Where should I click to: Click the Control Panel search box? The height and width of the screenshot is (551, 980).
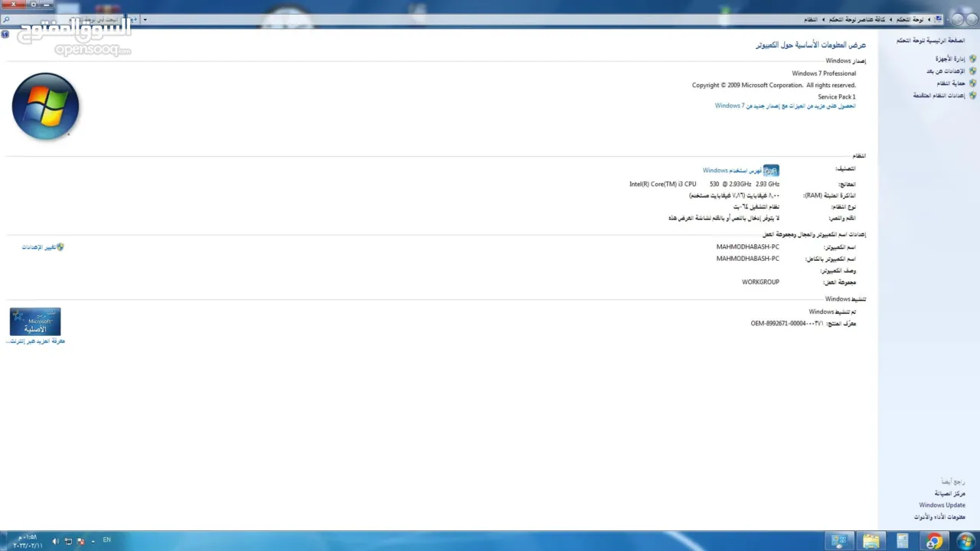coord(77,20)
